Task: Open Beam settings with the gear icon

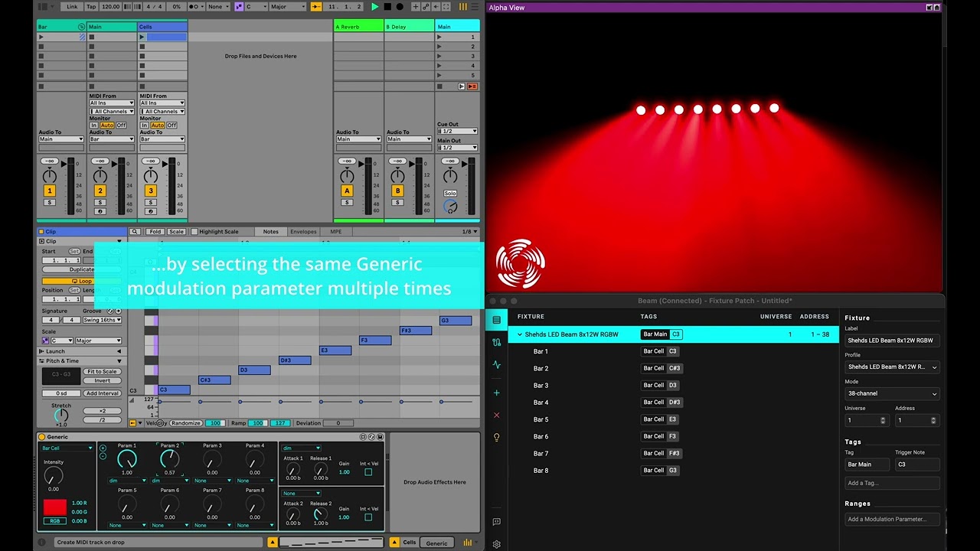Action: pyautogui.click(x=496, y=544)
